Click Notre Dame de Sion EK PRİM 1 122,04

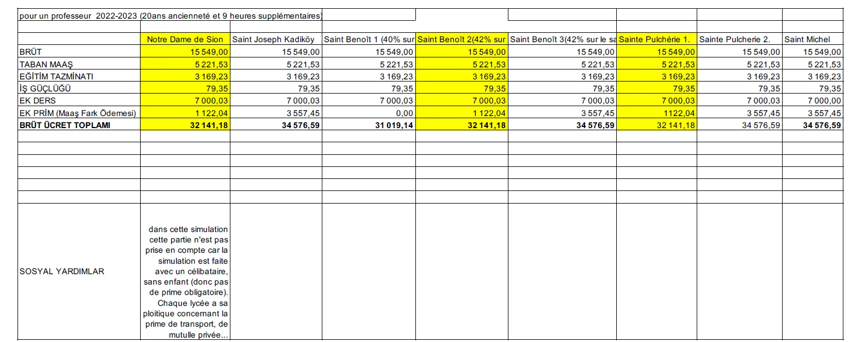click(186, 113)
